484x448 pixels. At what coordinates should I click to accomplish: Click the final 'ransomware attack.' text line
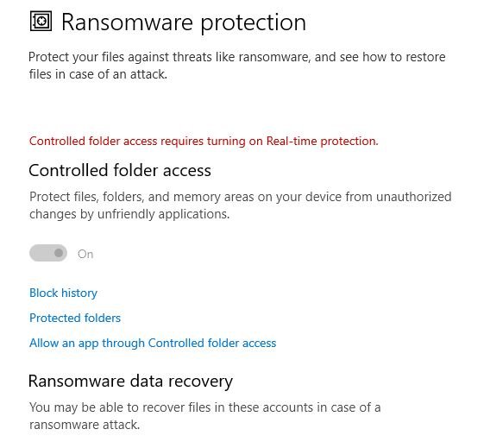(85, 425)
